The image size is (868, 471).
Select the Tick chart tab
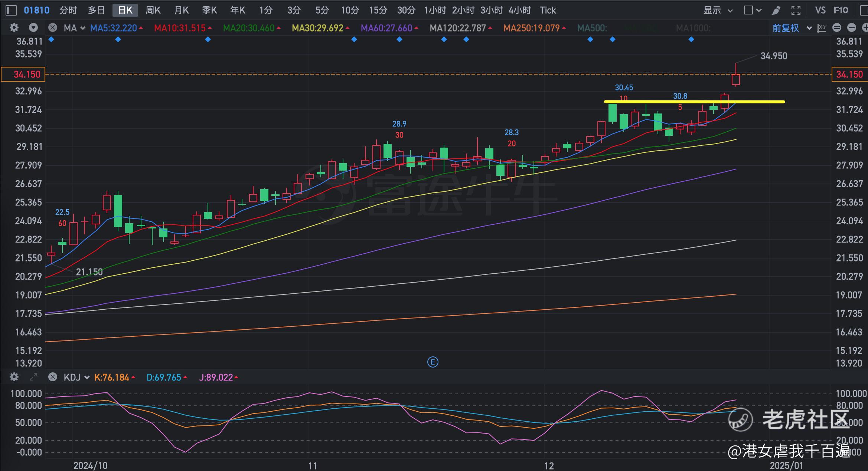click(x=548, y=10)
